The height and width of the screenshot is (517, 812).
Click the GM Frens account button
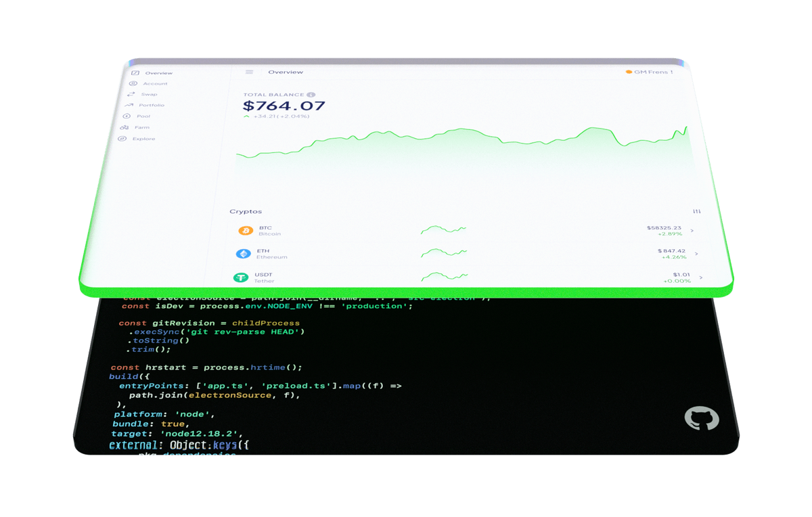tap(649, 72)
